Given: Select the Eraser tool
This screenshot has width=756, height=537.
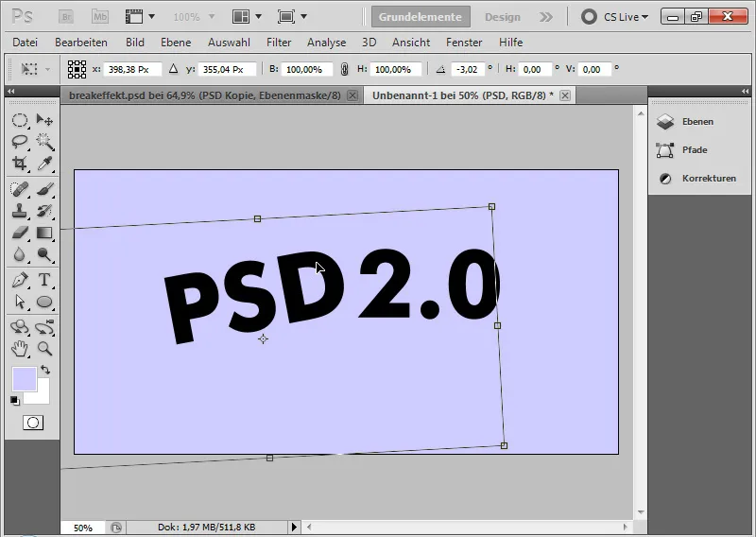Looking at the screenshot, I should point(19,233).
